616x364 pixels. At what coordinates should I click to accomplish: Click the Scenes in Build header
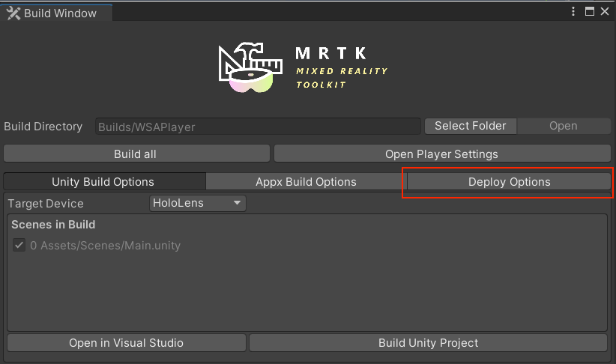tap(53, 225)
